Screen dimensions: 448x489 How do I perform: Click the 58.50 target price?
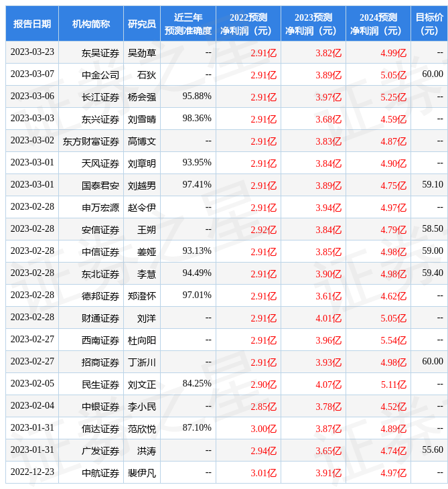coord(433,228)
